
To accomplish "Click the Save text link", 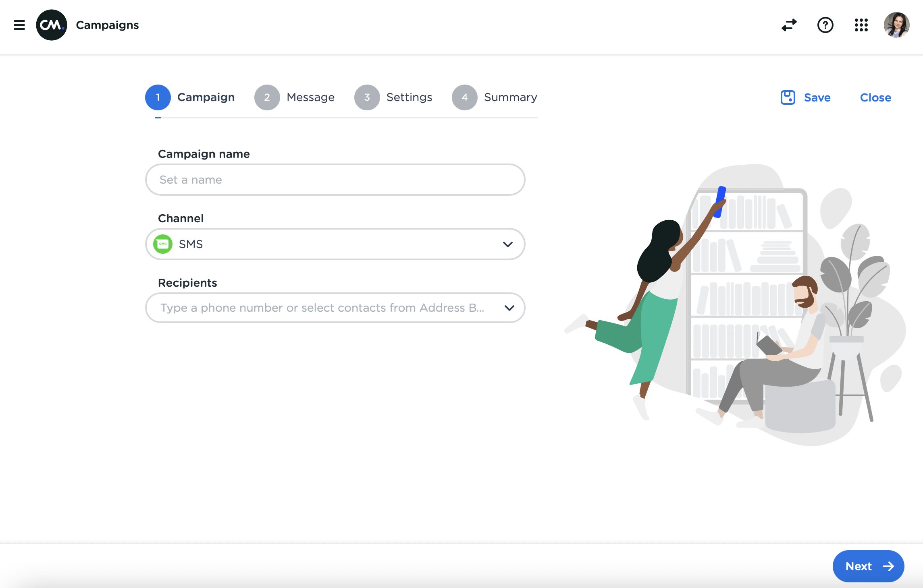I will [817, 97].
